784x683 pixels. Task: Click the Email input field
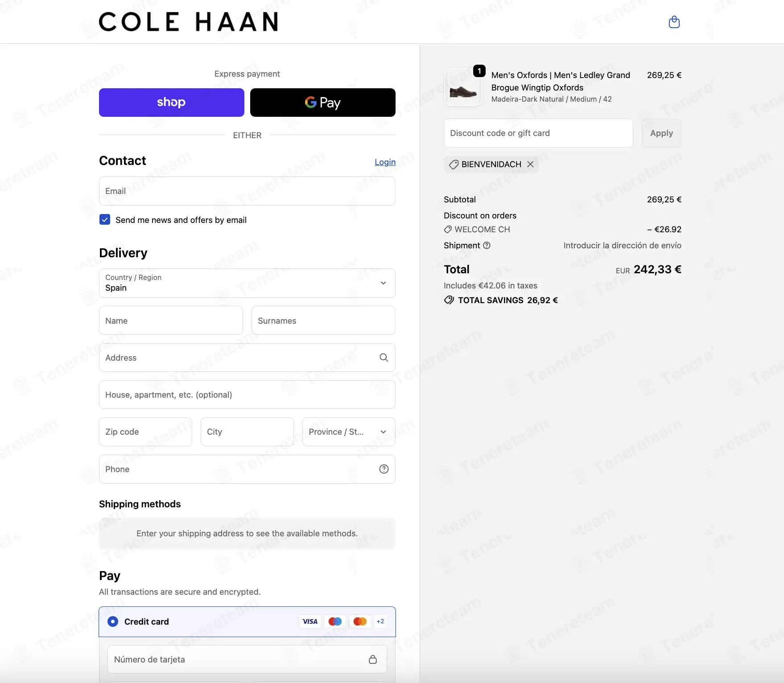point(247,191)
